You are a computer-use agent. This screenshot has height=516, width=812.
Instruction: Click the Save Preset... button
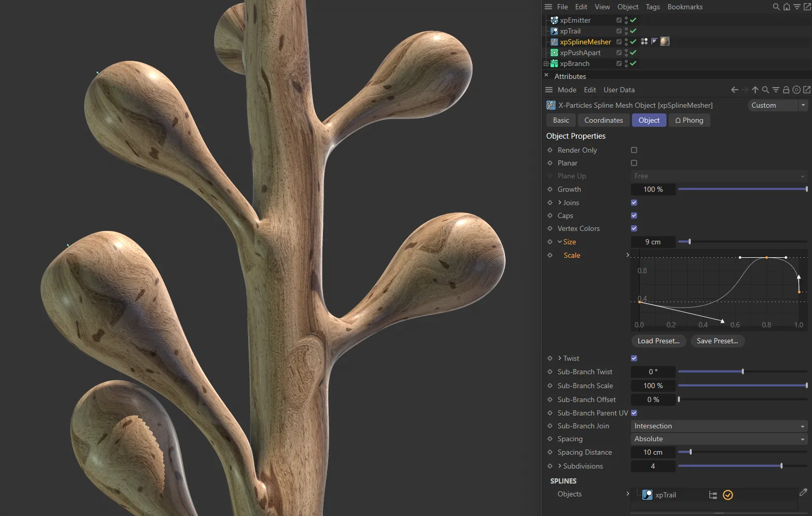click(x=717, y=341)
